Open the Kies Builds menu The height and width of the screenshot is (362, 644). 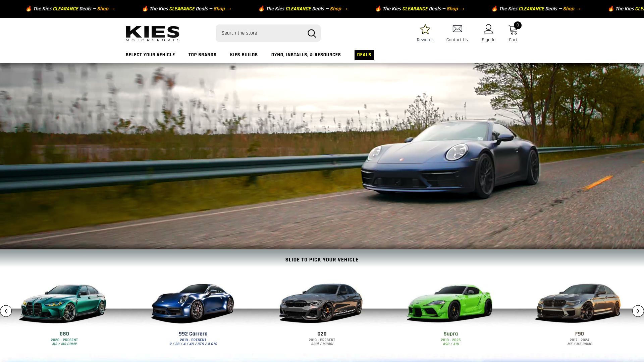244,55
